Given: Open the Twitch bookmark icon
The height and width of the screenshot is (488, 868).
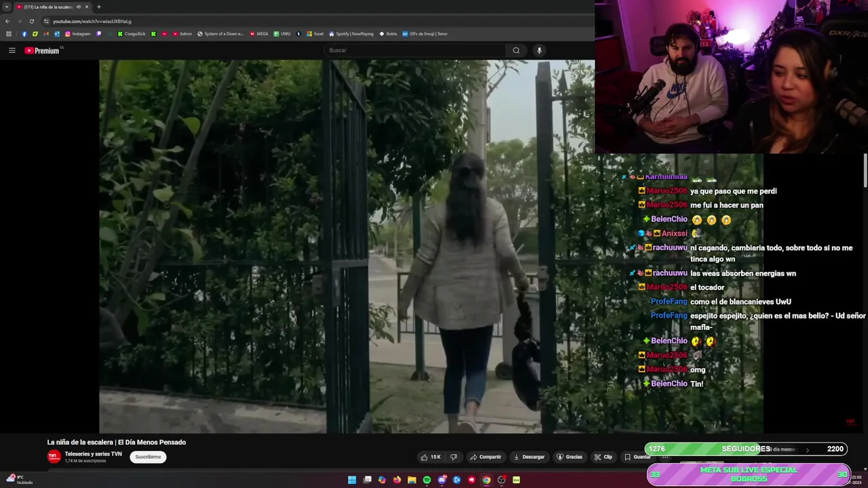Looking at the screenshot, I should point(99,34).
